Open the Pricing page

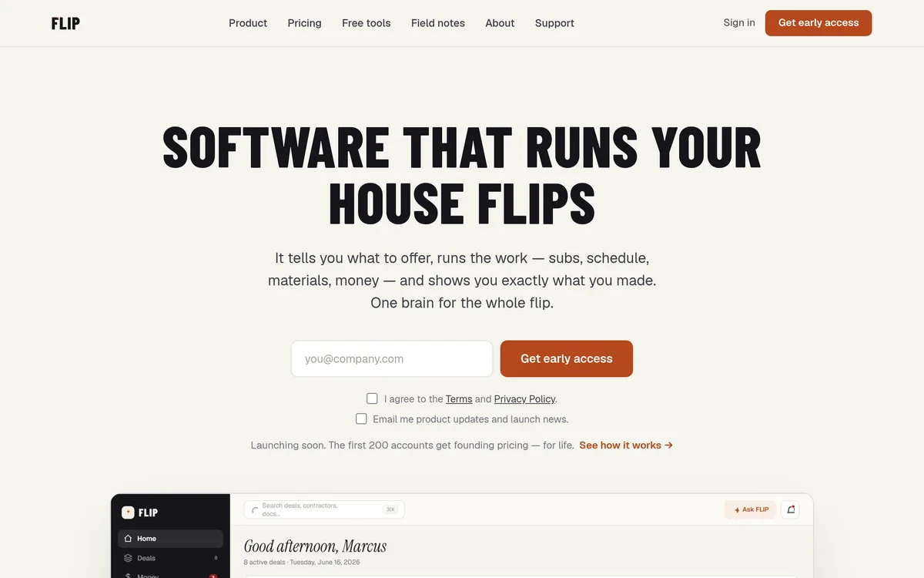point(305,23)
